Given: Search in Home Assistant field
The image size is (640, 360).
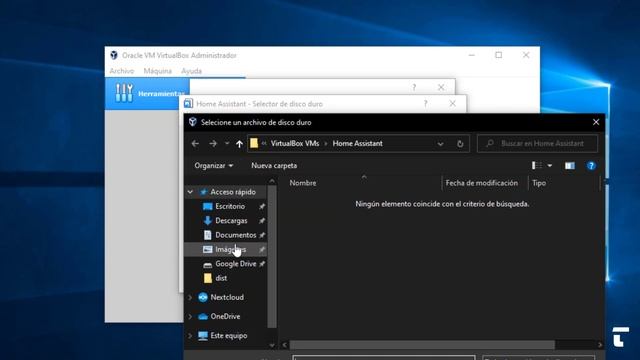Looking at the screenshot, I should pyautogui.click(x=538, y=144).
